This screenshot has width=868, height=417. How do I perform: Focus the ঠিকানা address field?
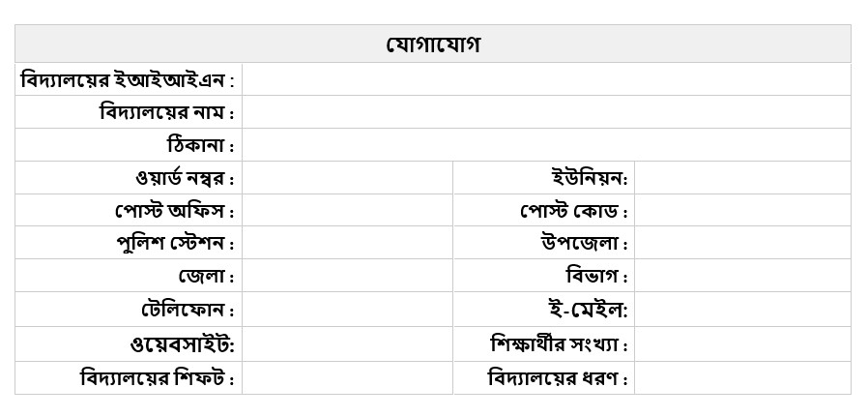tap(546, 145)
